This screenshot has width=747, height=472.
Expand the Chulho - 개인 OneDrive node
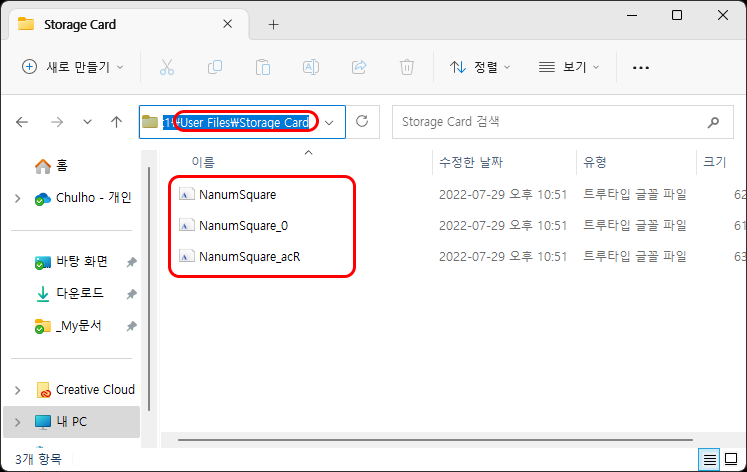coord(18,198)
